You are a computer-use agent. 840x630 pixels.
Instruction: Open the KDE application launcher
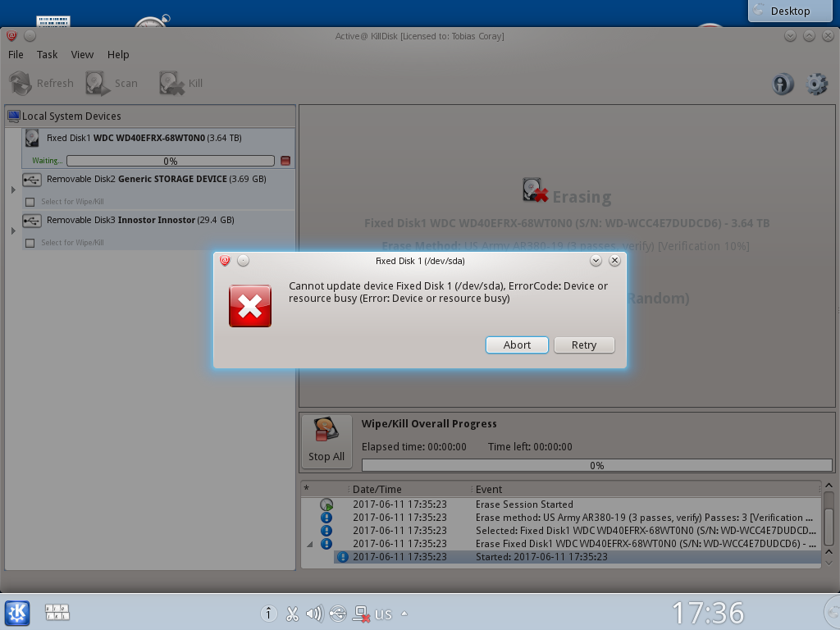(17, 613)
